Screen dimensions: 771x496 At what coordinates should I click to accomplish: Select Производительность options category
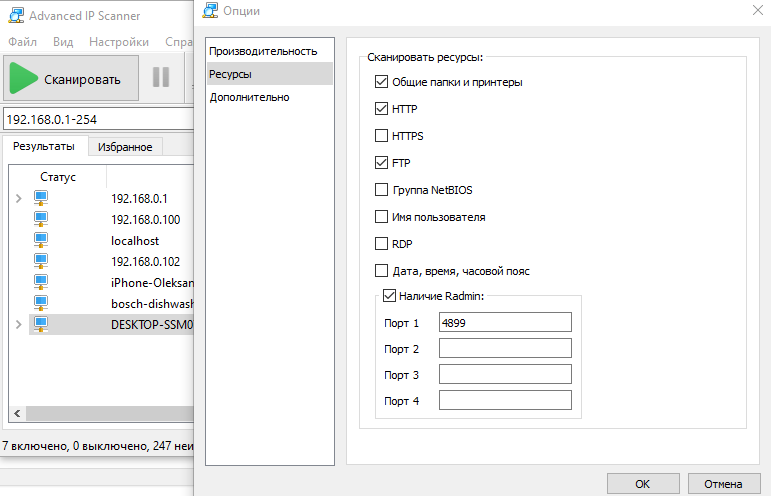pyautogui.click(x=269, y=51)
